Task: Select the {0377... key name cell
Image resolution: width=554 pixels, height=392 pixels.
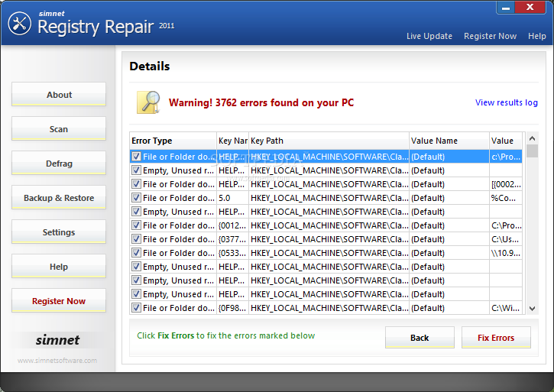Action: click(232, 239)
